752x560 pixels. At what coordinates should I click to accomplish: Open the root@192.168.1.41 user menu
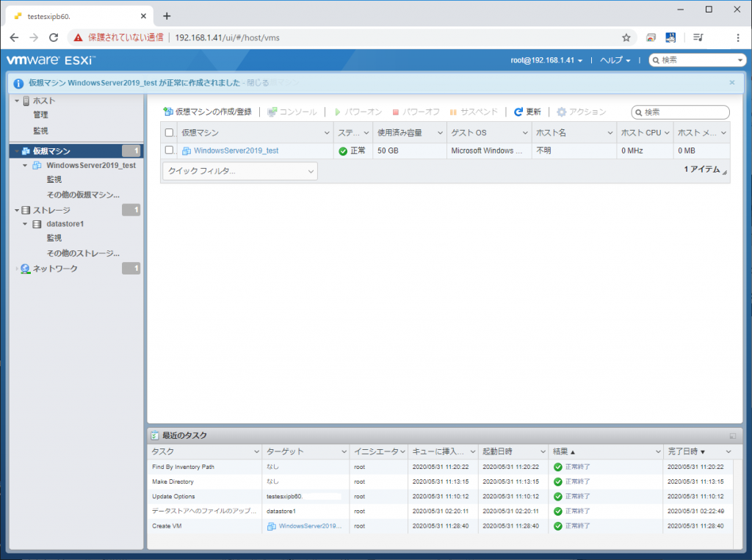click(x=546, y=60)
